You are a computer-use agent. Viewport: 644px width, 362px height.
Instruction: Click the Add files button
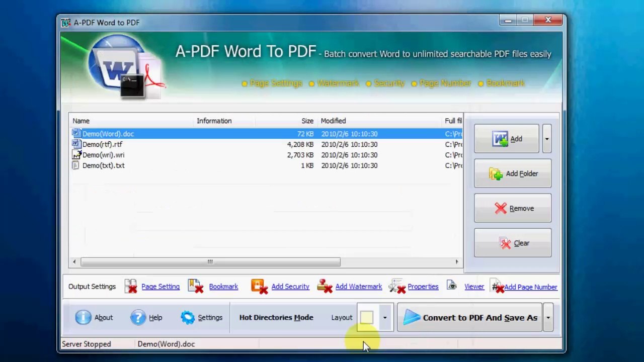tap(507, 139)
